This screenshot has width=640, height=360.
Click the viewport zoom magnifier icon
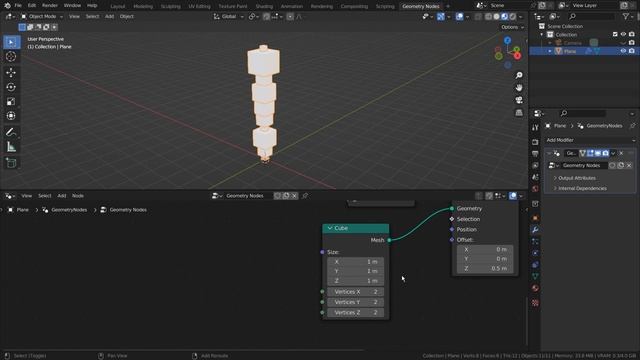(x=519, y=76)
